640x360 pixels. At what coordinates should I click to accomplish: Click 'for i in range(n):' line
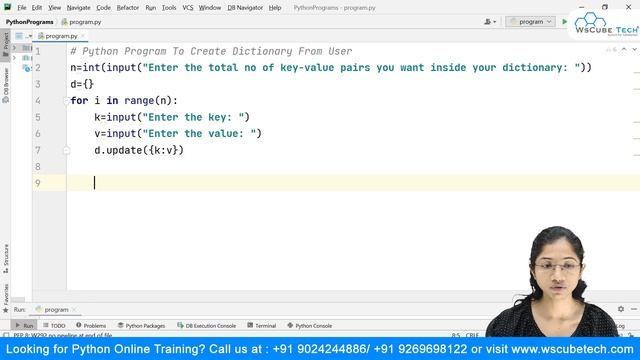pos(124,100)
